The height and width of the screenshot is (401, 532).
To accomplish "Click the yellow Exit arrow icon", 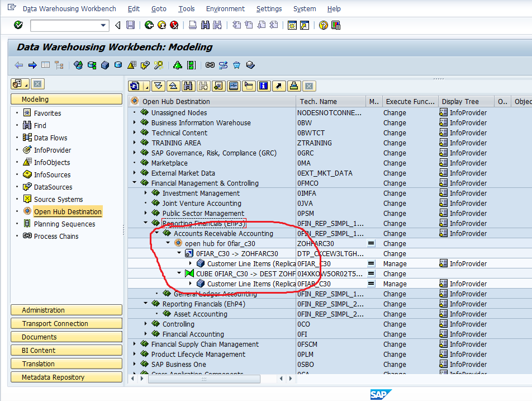I will pos(162,25).
